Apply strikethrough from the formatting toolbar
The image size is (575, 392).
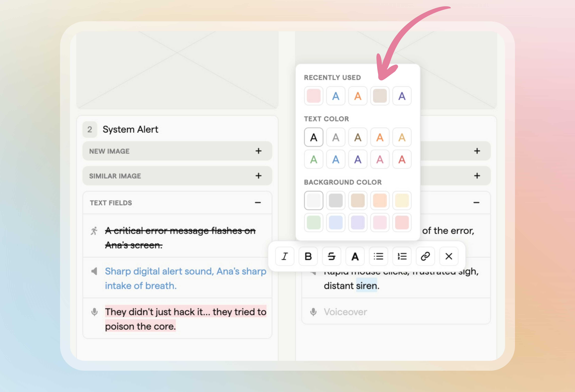point(332,256)
